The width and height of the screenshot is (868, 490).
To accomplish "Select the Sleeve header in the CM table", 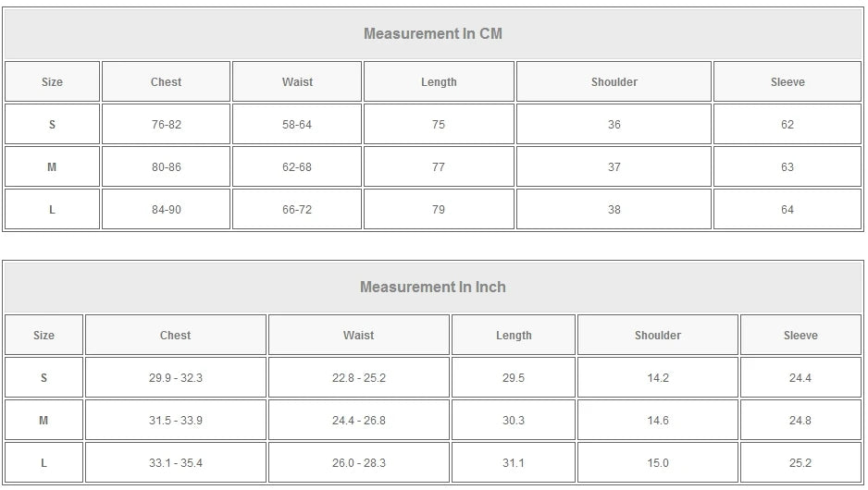I will point(787,82).
